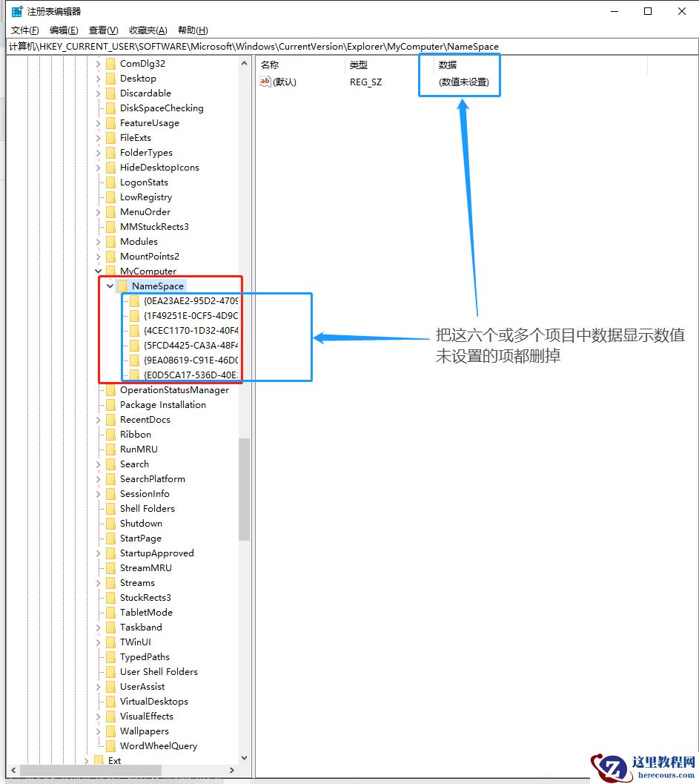Open the 查看 menu

click(x=102, y=30)
